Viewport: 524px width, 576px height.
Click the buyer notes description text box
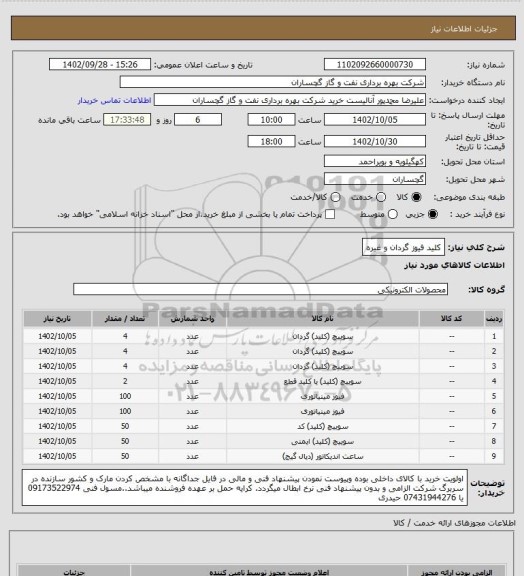(245, 487)
